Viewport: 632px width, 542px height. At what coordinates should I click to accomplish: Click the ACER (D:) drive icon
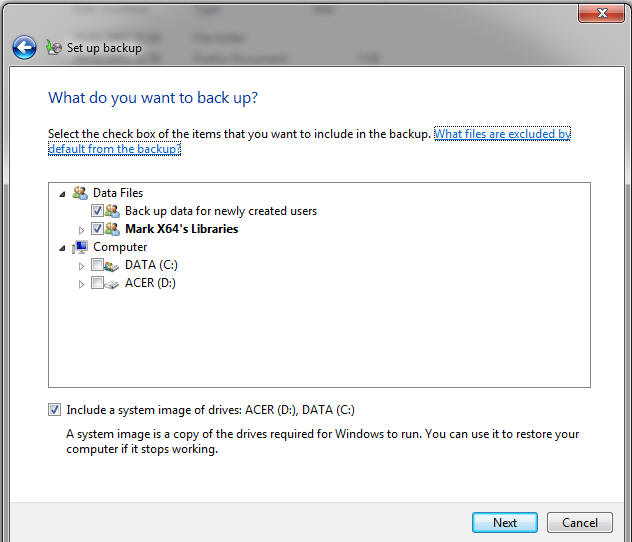coord(112,284)
